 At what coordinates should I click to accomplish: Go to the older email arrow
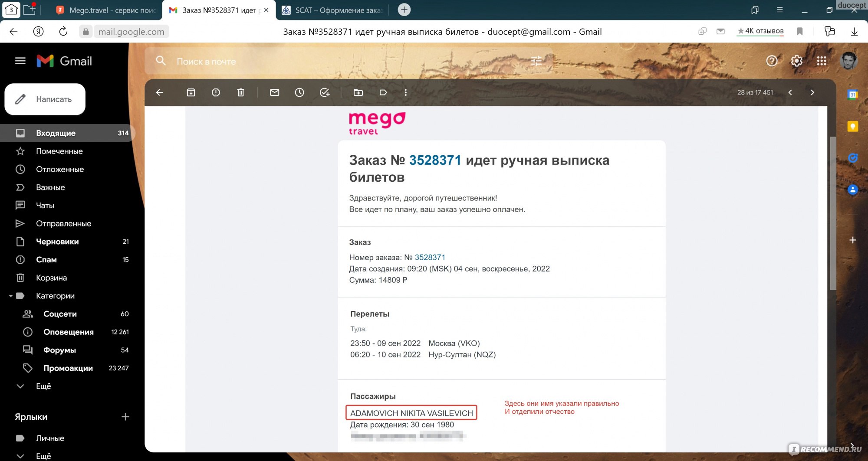point(812,92)
